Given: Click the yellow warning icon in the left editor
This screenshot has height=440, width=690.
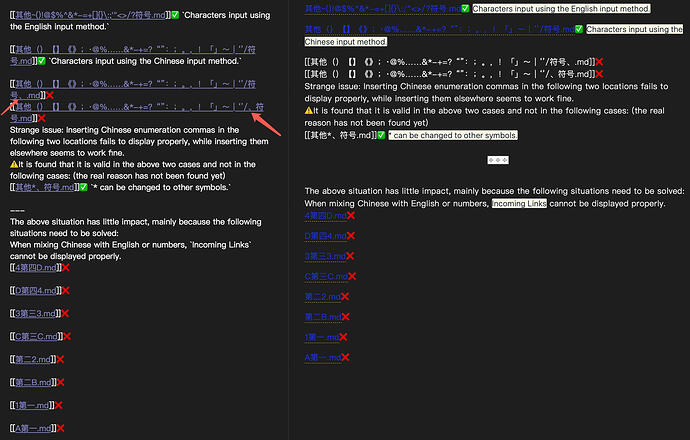Looking at the screenshot, I should click(15, 165).
